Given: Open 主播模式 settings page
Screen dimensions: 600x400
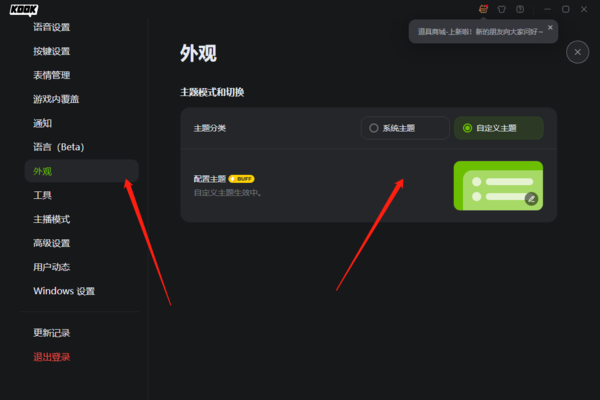Looking at the screenshot, I should [x=52, y=219].
